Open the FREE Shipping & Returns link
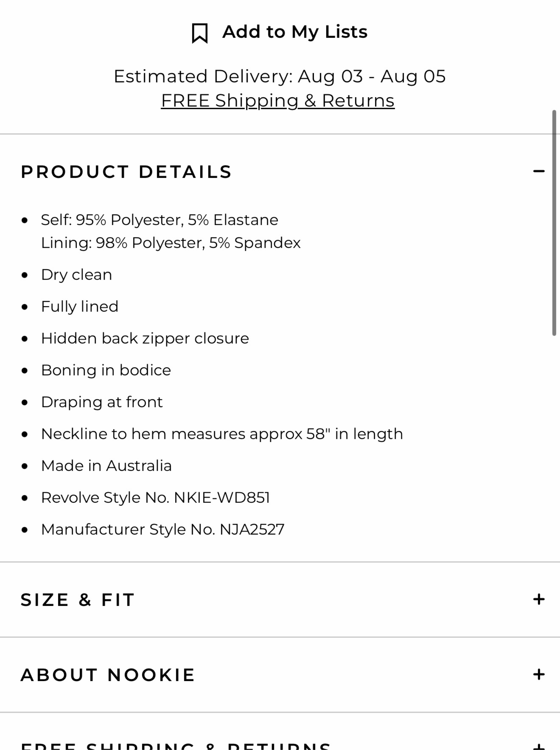This screenshot has height=750, width=560. [278, 101]
